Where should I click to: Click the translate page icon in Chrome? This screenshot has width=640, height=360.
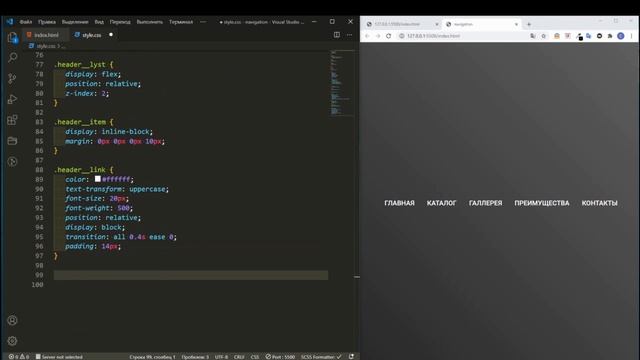(x=533, y=36)
